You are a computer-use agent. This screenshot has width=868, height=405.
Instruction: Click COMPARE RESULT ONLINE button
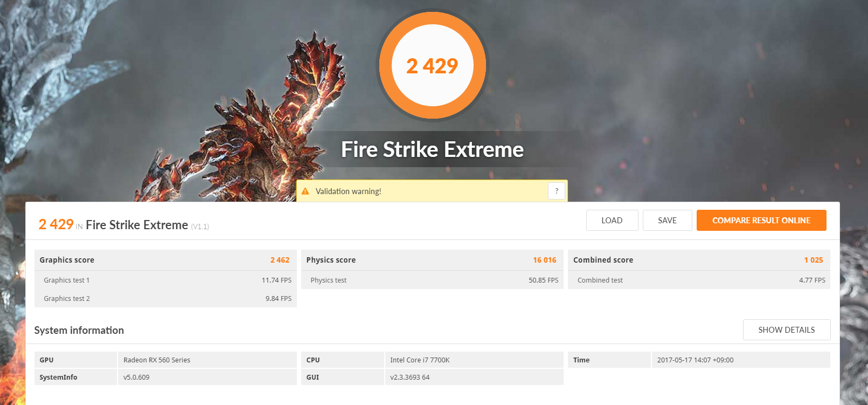pos(761,220)
